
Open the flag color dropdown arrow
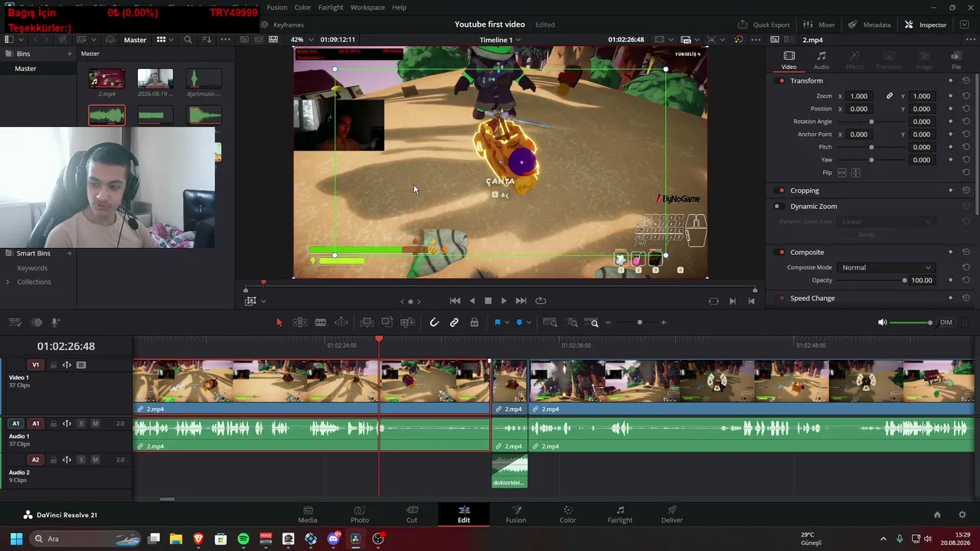pos(507,322)
